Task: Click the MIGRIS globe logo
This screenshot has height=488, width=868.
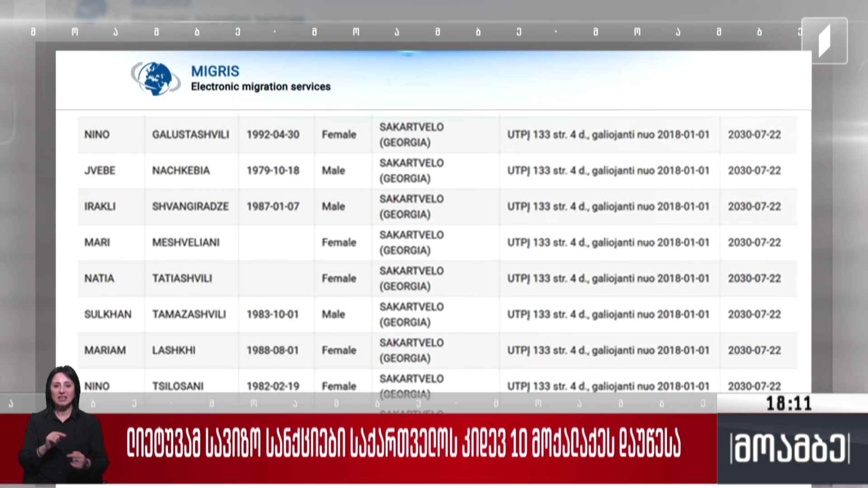Action: (x=156, y=79)
